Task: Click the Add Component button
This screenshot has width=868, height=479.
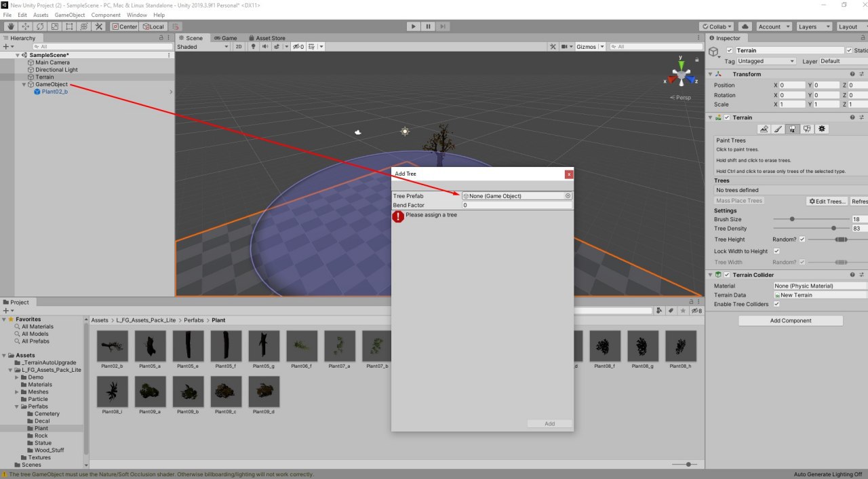Action: [x=791, y=321]
